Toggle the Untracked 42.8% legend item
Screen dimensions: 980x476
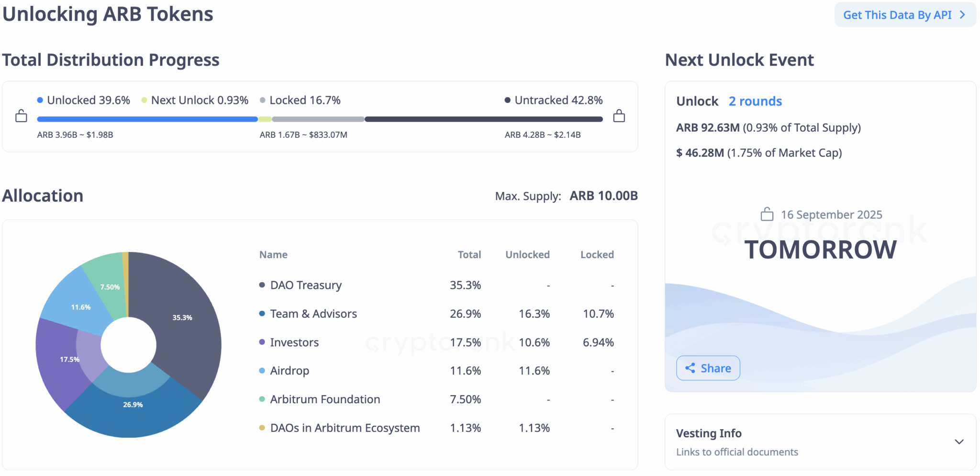(553, 100)
